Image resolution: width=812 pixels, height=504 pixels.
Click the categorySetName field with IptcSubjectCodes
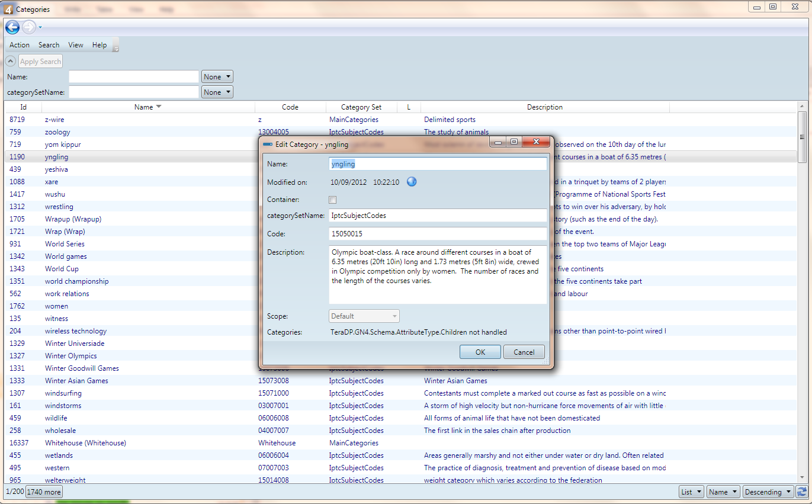pyautogui.click(x=438, y=216)
